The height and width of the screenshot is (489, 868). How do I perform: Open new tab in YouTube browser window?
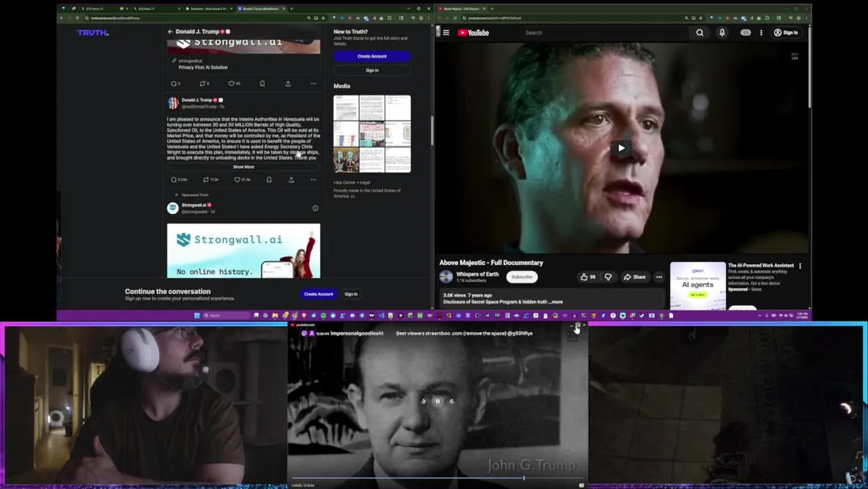click(491, 9)
